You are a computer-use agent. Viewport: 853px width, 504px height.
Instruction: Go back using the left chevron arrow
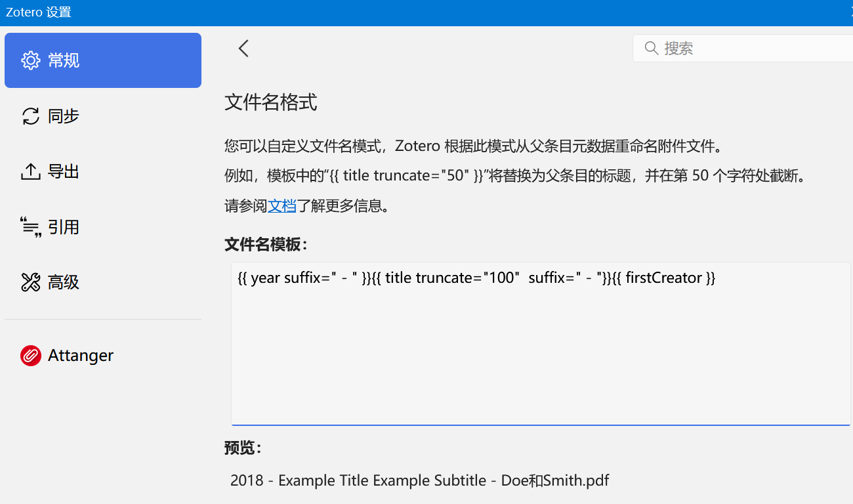(243, 48)
